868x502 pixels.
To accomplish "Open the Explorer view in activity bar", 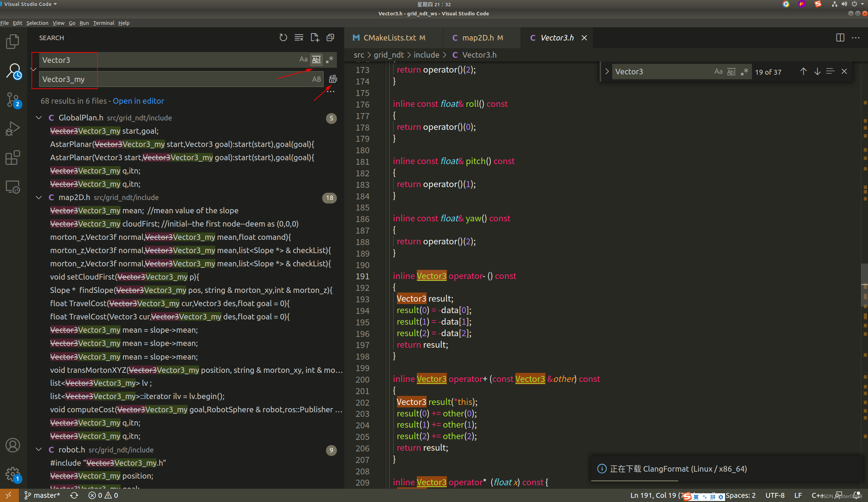I will 13,42.
